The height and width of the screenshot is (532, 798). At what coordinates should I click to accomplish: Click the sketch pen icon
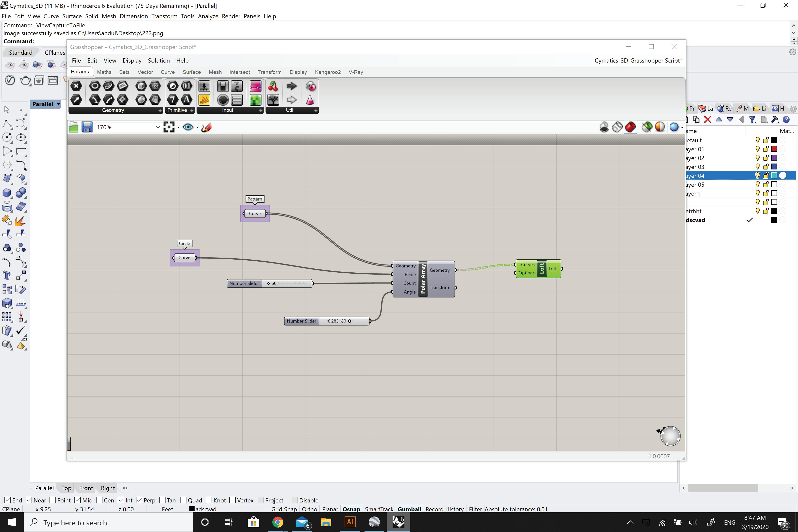tap(206, 127)
